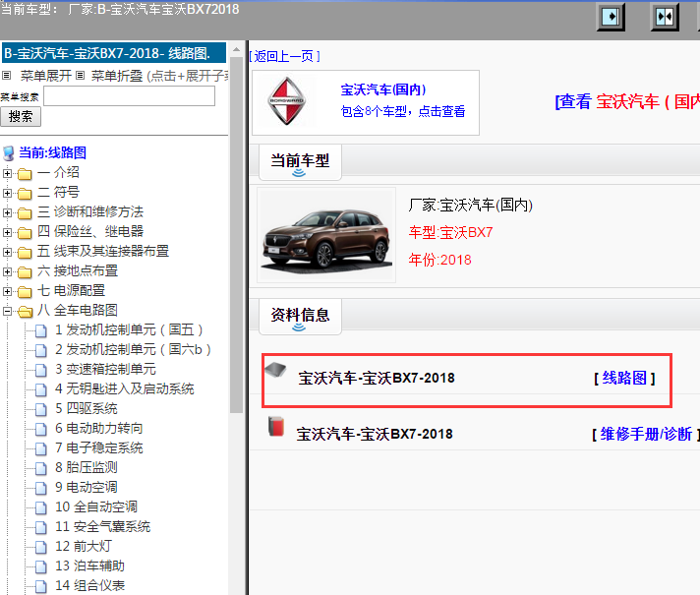Click page icon of 3 变速箱控制单元
The height and width of the screenshot is (595, 700).
pyautogui.click(x=41, y=371)
